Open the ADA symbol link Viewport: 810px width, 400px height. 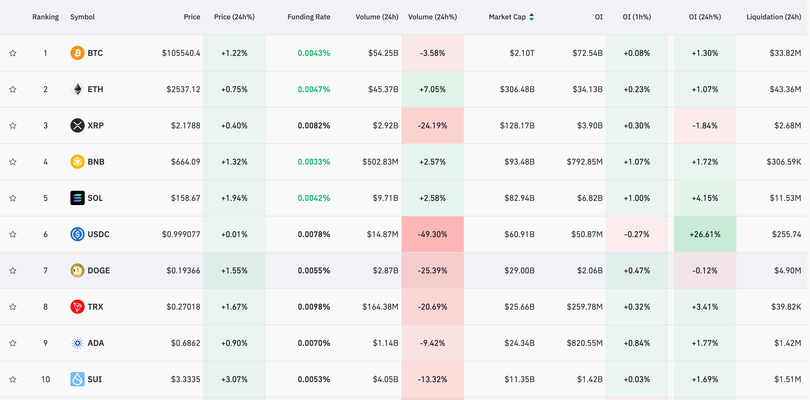pos(95,343)
